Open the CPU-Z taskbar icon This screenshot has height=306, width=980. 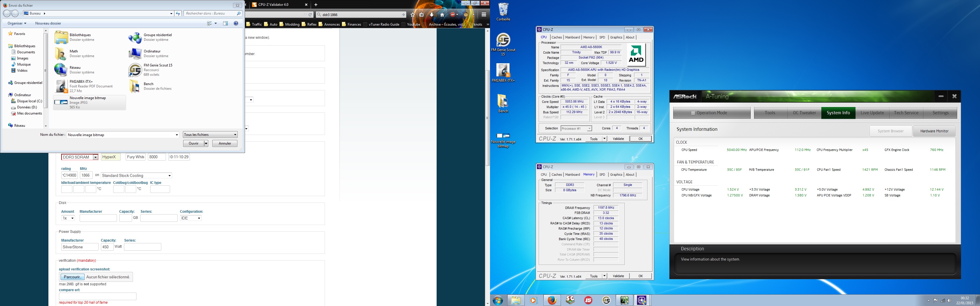tap(642, 300)
